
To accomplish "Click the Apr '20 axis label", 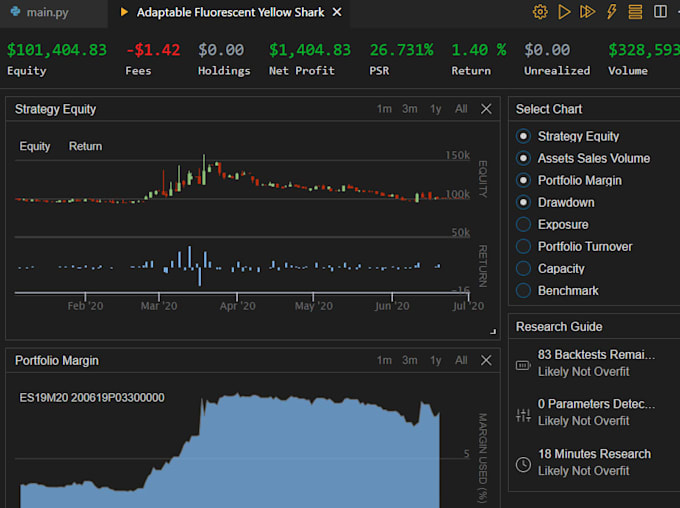I will 238,306.
